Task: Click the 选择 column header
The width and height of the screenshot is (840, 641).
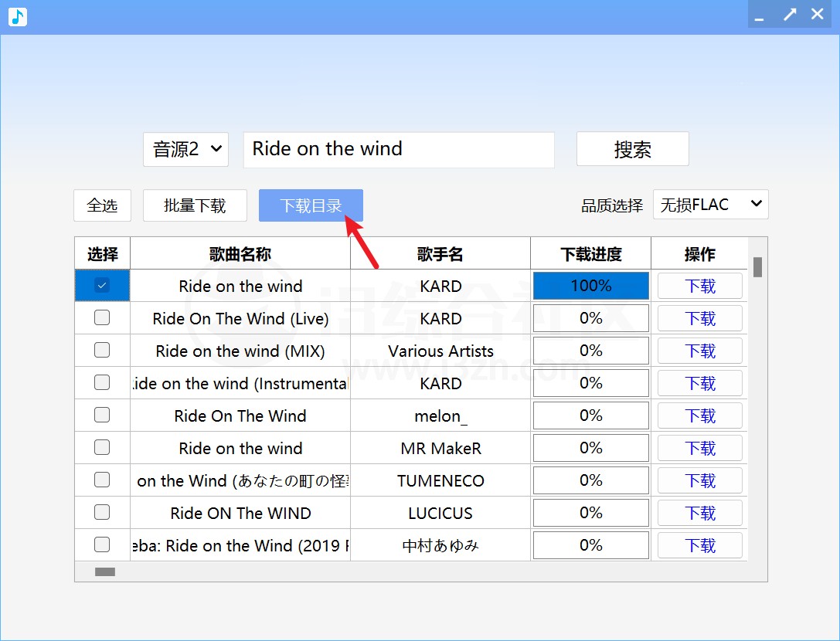Action: pos(102,253)
